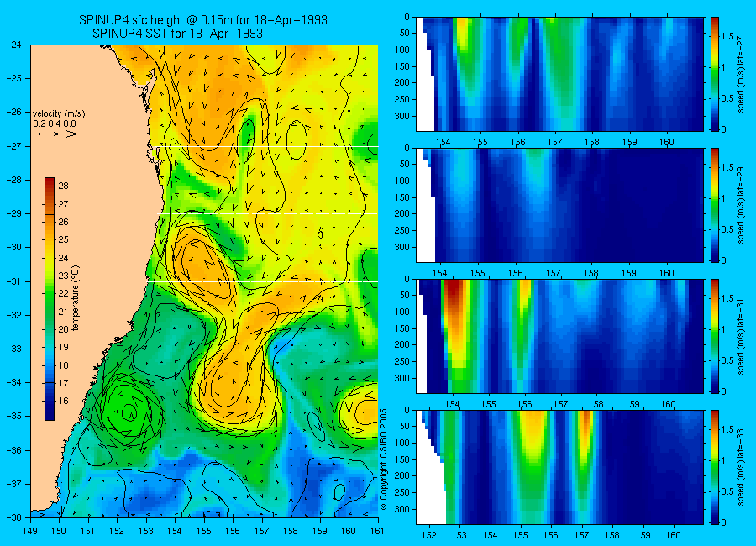The image size is (756, 546).
Task: Click the speed color bar labeled lat=-27
Action: (715, 74)
